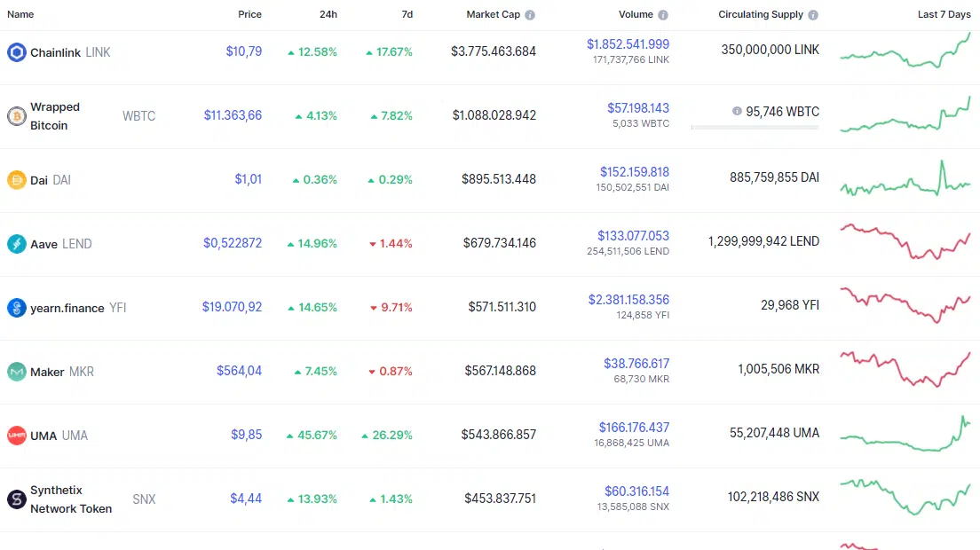Open the Maker coin name link
980x550 pixels.
tap(47, 372)
